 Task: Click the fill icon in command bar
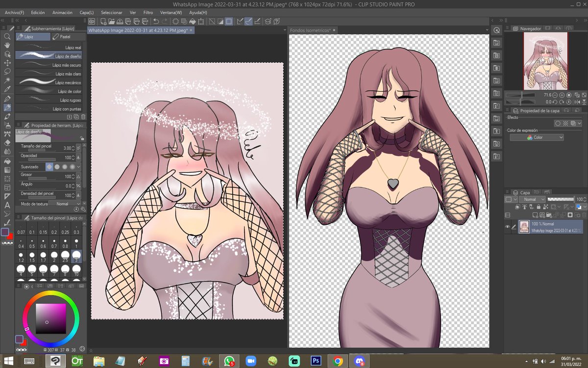[x=193, y=21]
